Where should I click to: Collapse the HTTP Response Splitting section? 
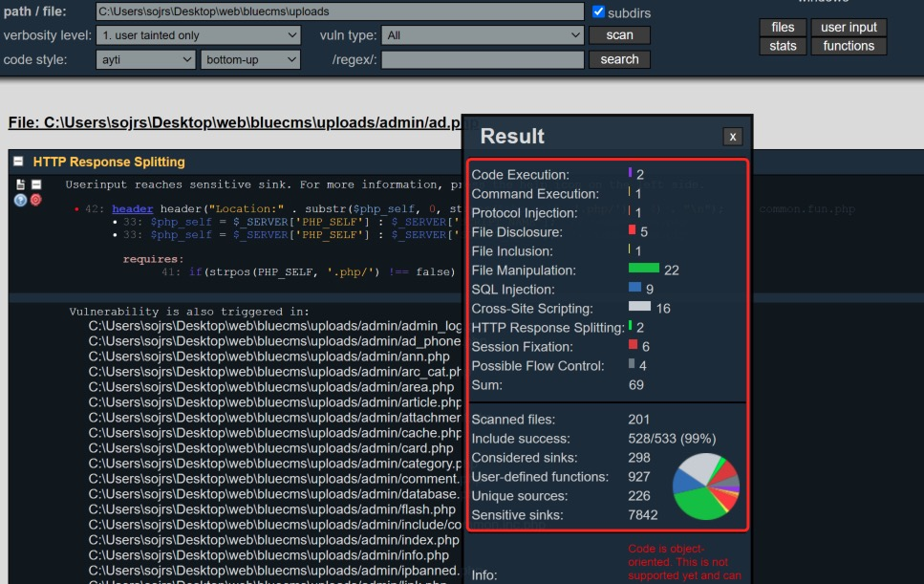pos(18,162)
